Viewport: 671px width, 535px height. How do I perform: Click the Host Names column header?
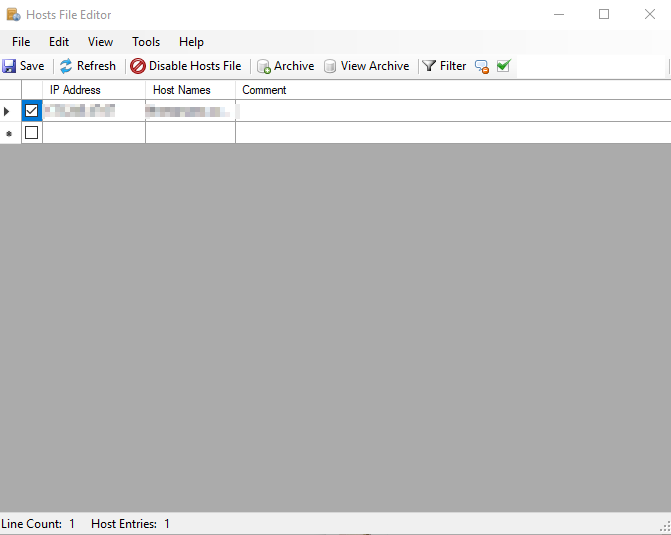(x=190, y=90)
